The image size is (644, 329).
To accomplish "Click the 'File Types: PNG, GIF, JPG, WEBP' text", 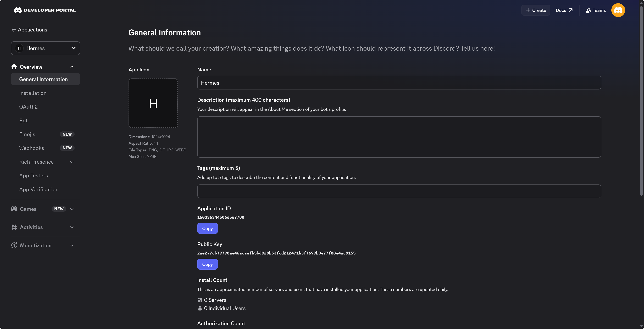I will click(x=157, y=150).
